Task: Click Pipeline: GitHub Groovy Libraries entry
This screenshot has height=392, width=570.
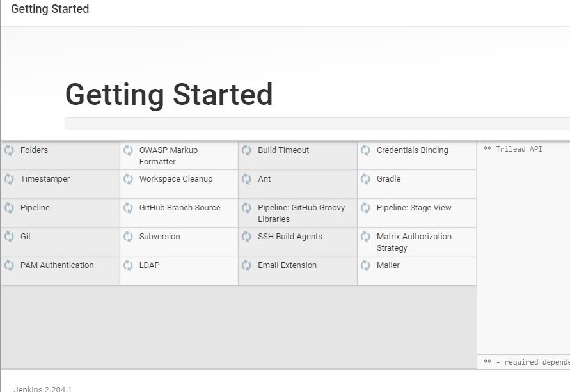Action: click(301, 213)
